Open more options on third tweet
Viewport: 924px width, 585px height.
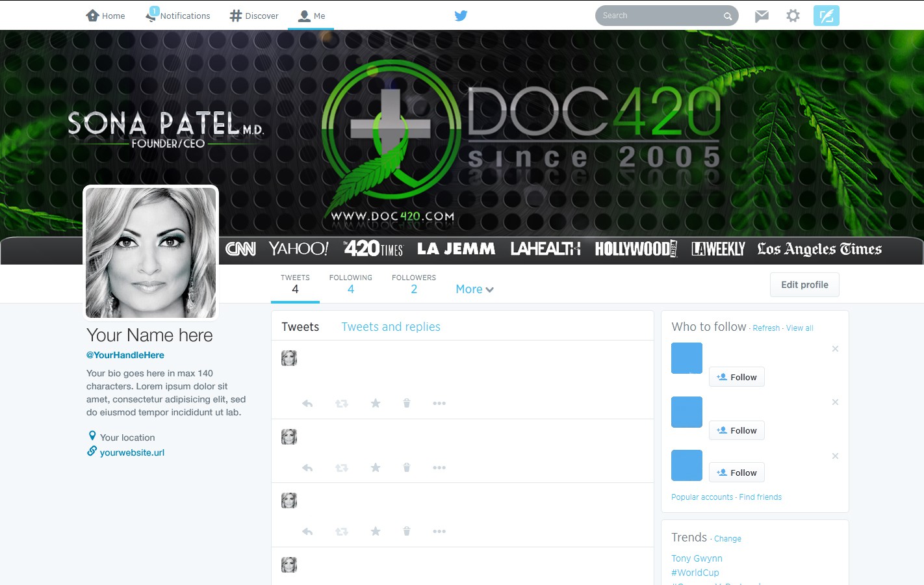pos(439,532)
